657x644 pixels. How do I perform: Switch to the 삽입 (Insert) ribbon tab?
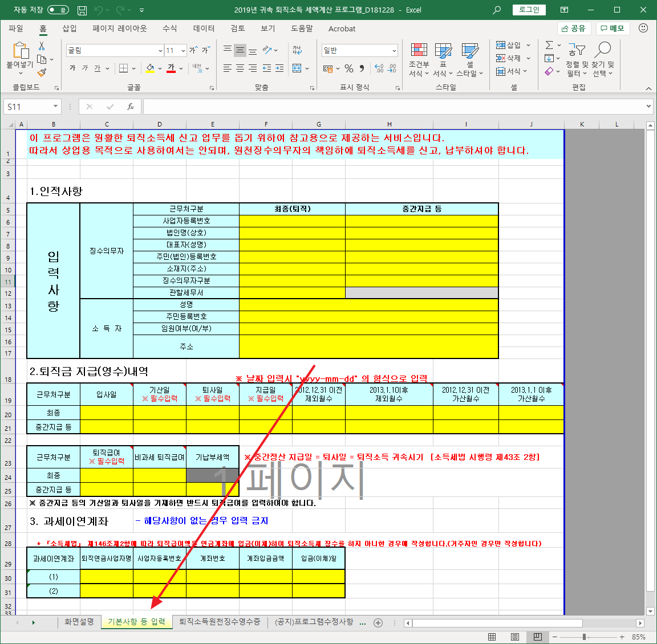[69, 28]
